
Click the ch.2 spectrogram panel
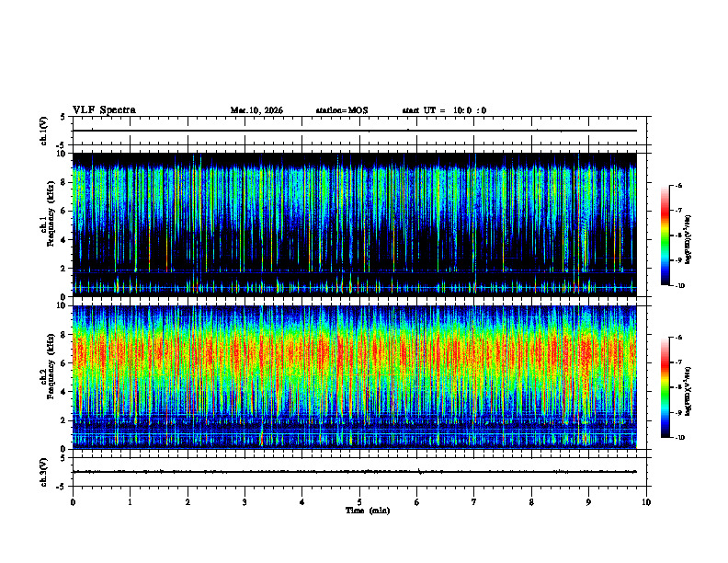tap(355, 377)
